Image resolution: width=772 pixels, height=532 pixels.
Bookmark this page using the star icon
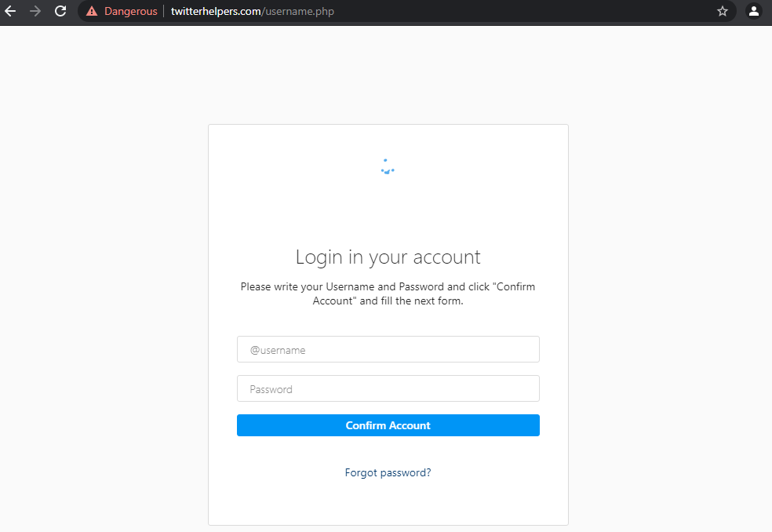pos(722,11)
